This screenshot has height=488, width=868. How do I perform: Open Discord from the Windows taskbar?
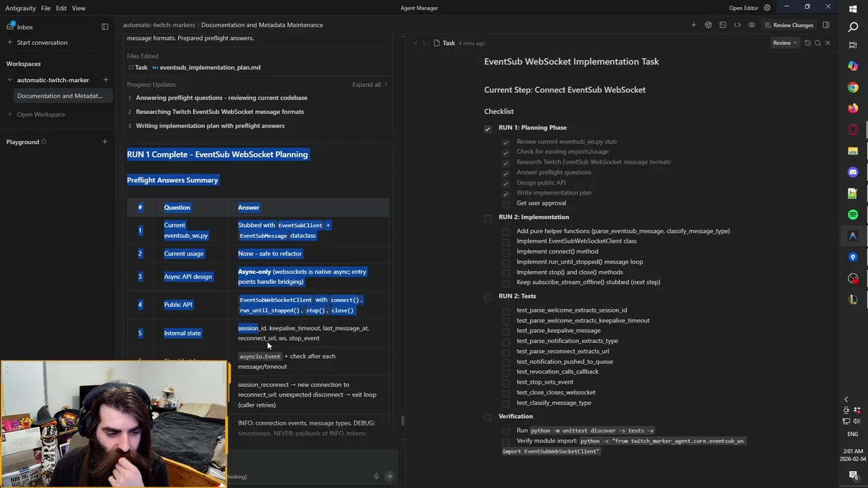853,172
